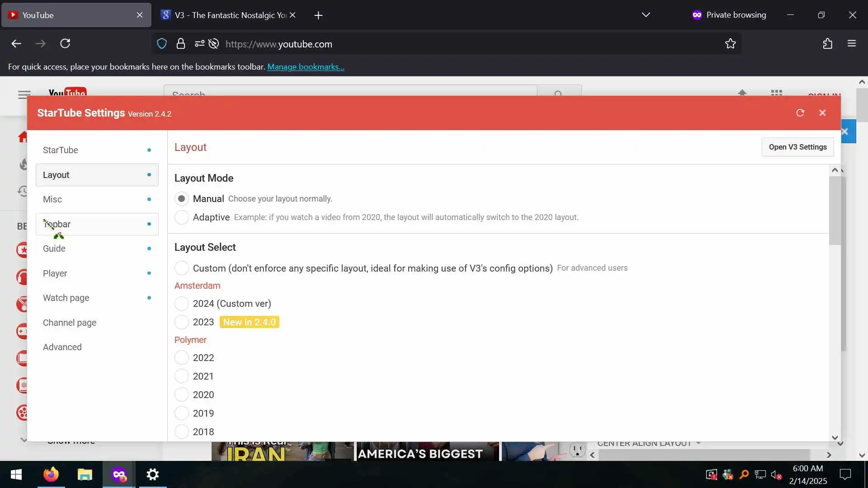The image size is (868, 488).
Task: Bookmark this page with star icon
Action: [x=730, y=44]
